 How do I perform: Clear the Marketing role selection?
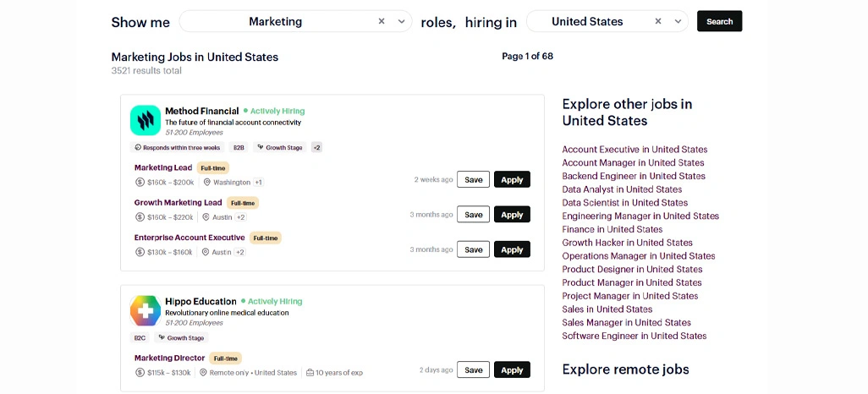pos(382,22)
